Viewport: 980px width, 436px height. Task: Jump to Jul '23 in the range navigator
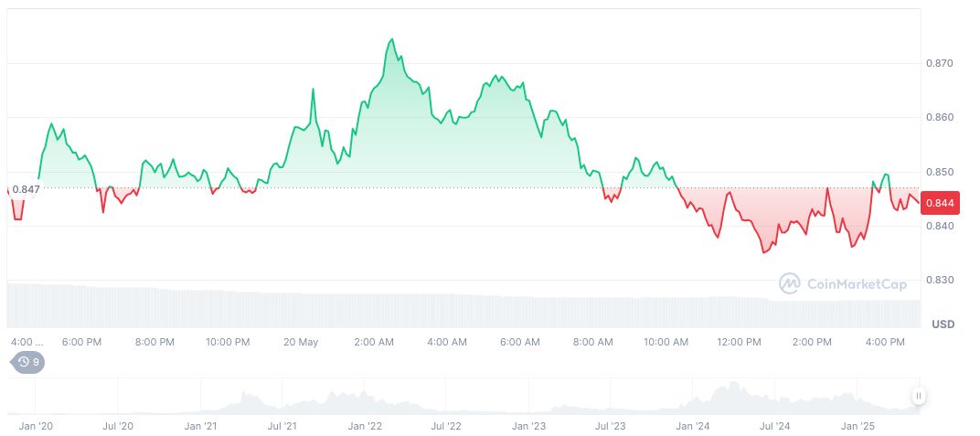[610, 426]
